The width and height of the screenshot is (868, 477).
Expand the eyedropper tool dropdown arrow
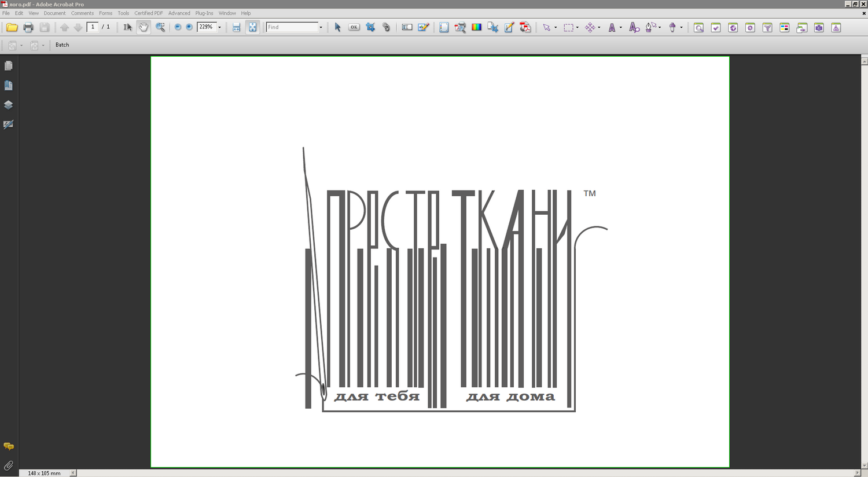click(x=681, y=27)
